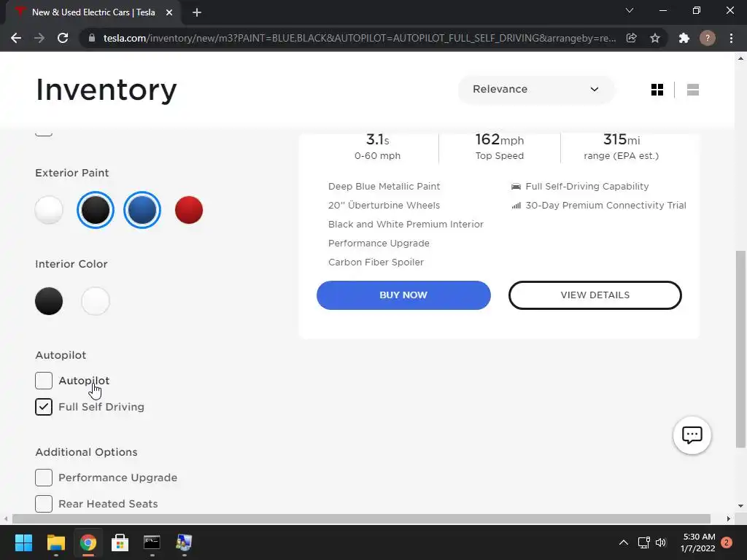Image resolution: width=747 pixels, height=560 pixels.
Task: Click the horizontal page scrollbar thumb
Action: 361,518
